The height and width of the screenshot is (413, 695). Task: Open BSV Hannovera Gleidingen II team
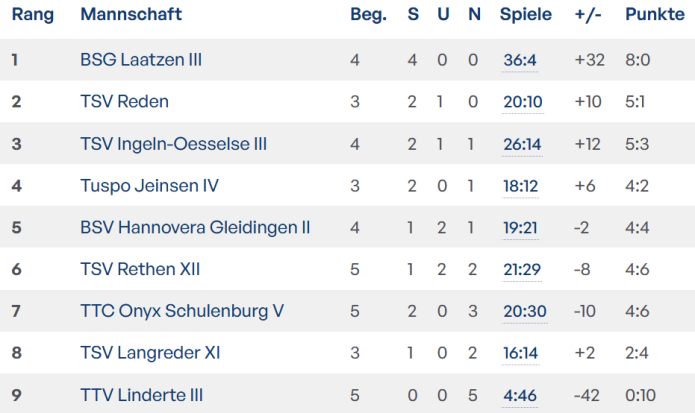tap(195, 228)
